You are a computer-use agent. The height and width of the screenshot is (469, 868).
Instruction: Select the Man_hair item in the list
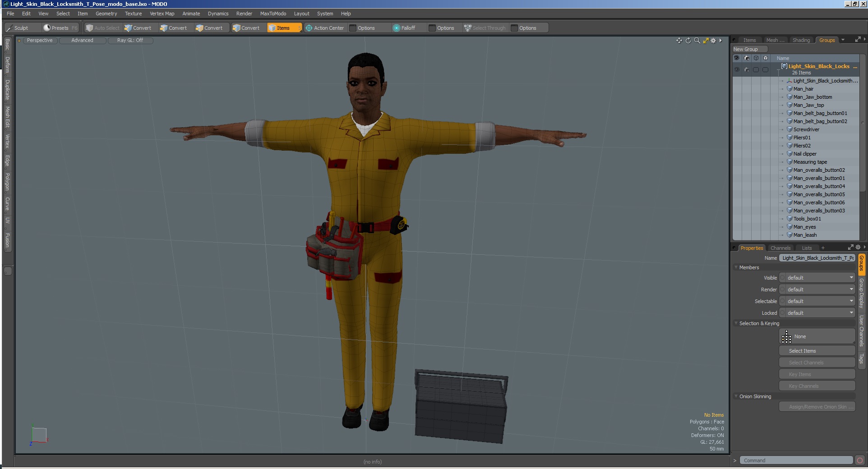[x=803, y=89]
